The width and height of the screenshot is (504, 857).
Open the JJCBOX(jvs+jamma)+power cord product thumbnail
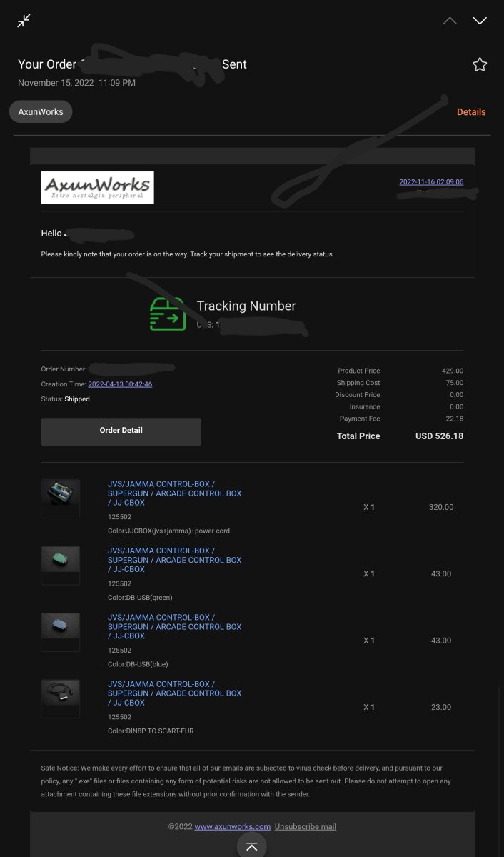[60, 498]
